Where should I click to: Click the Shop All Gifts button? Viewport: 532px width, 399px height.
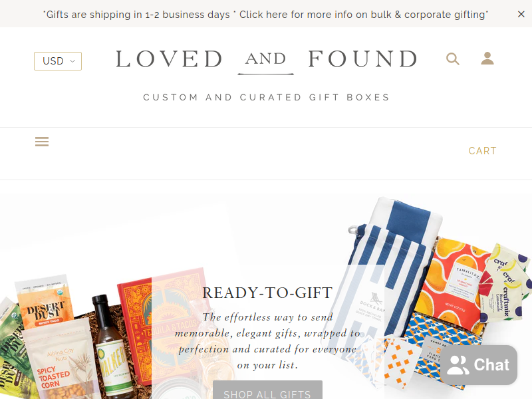(x=267, y=390)
